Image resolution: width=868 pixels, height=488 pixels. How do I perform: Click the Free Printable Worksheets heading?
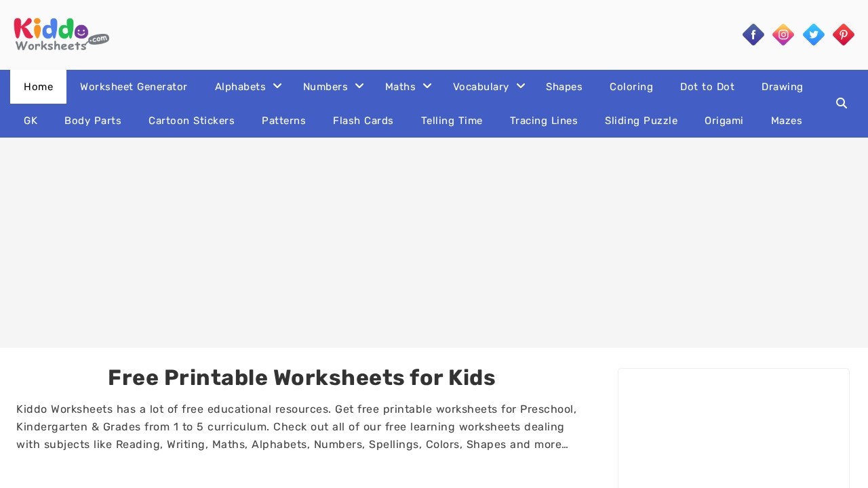[302, 378]
